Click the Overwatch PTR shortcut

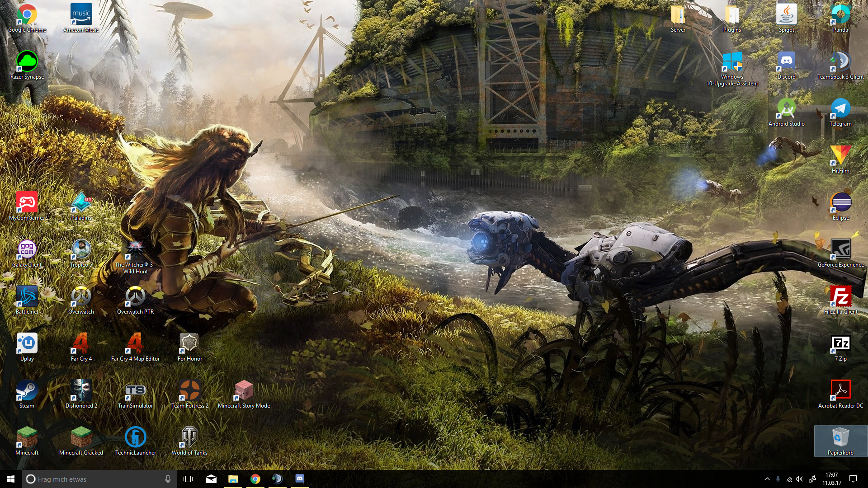(136, 300)
